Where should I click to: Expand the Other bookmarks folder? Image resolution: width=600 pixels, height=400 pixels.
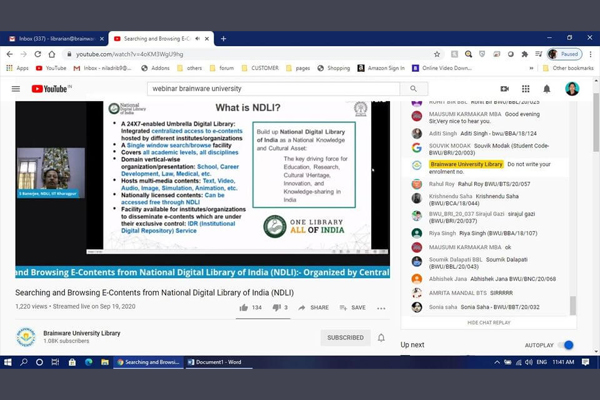[x=570, y=68]
